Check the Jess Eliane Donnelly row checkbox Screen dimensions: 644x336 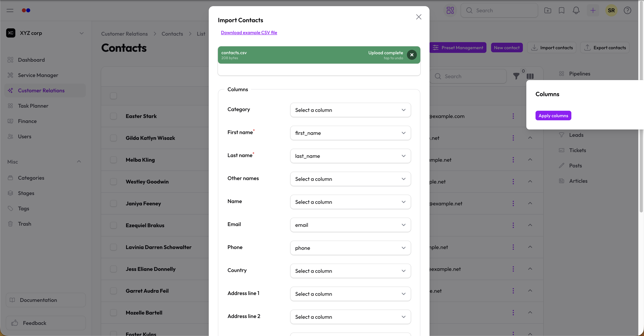[x=113, y=269]
